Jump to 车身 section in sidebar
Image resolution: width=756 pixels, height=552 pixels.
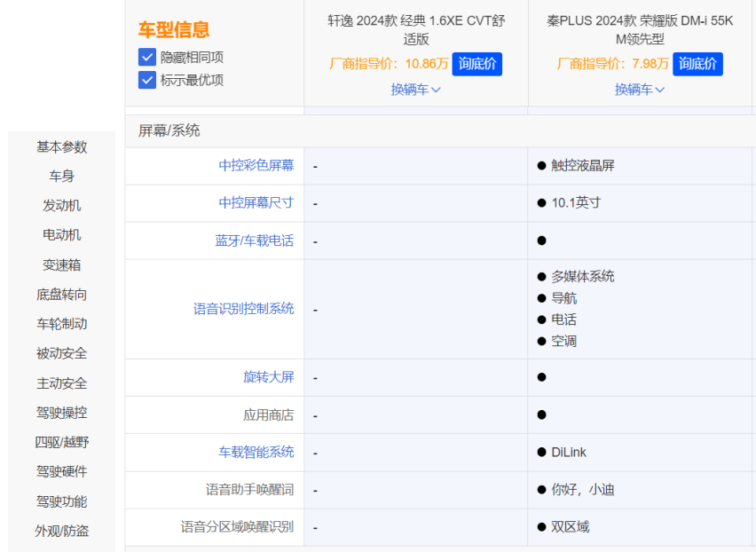pos(62,176)
